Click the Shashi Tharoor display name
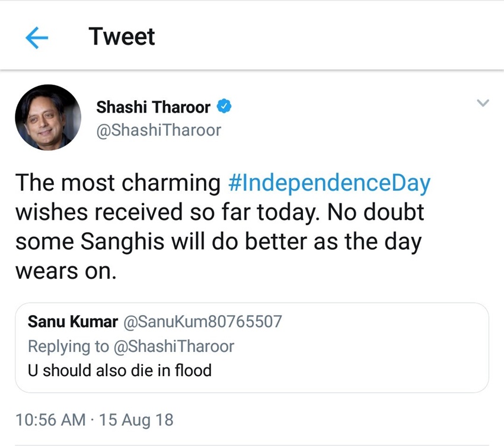This screenshot has height=446, width=504. pos(153,108)
